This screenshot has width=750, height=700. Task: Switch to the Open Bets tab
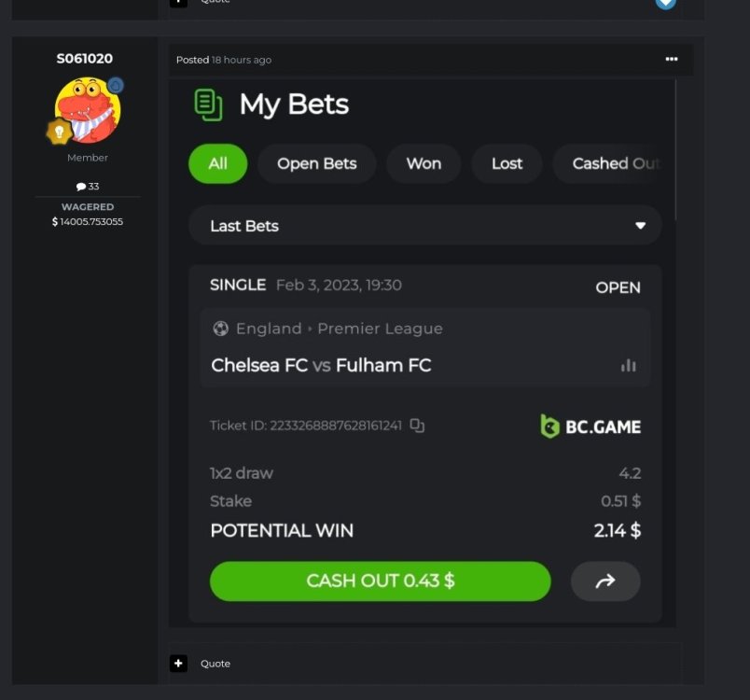pyautogui.click(x=316, y=163)
